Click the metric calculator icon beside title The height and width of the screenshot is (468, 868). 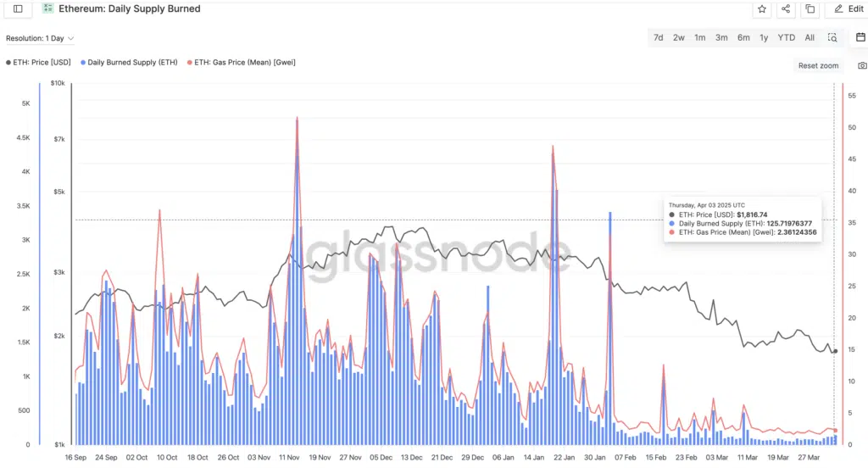(x=47, y=9)
